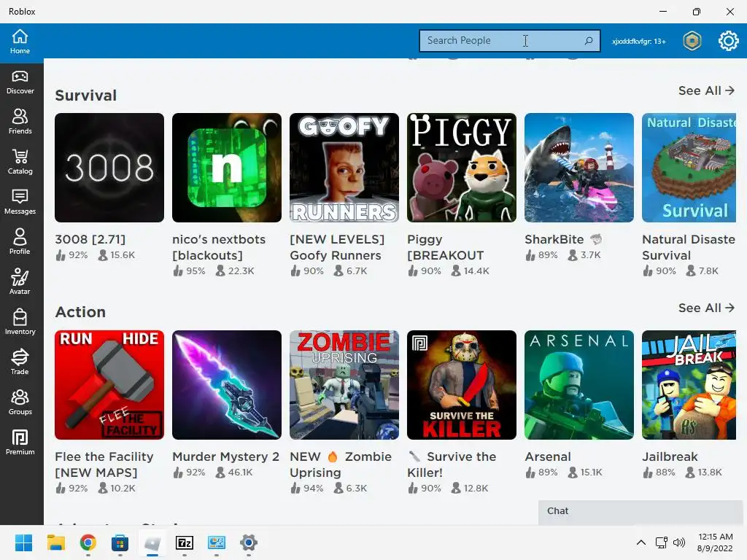Image resolution: width=747 pixels, height=560 pixels.
Task: Click the 'Jailbreak' title text
Action: [x=670, y=456]
